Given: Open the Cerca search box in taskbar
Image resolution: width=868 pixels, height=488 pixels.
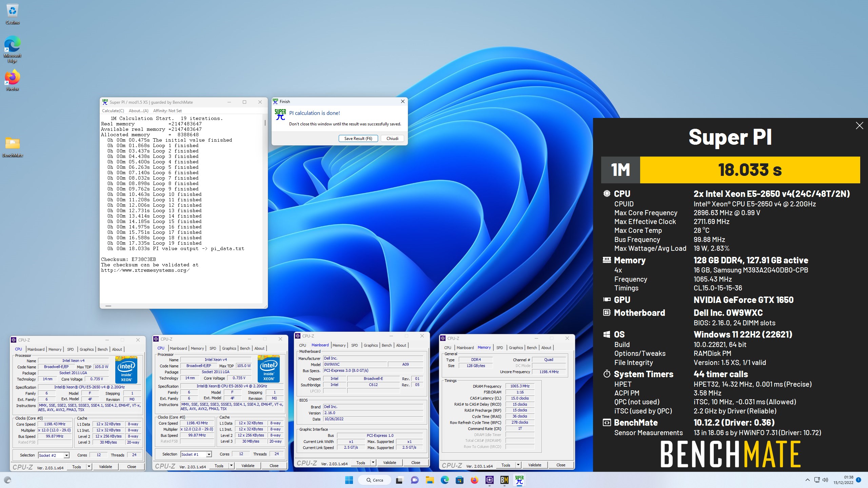Looking at the screenshot, I should [x=375, y=480].
